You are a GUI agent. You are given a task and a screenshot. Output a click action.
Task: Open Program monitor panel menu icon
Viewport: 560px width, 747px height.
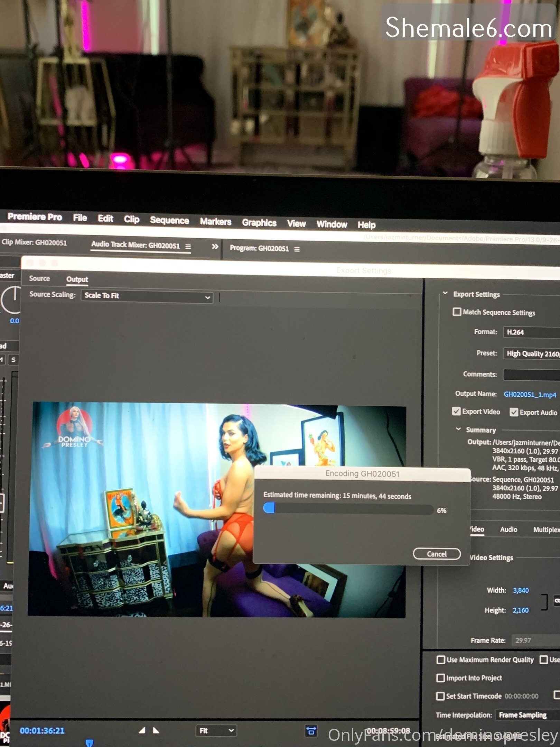pos(297,249)
